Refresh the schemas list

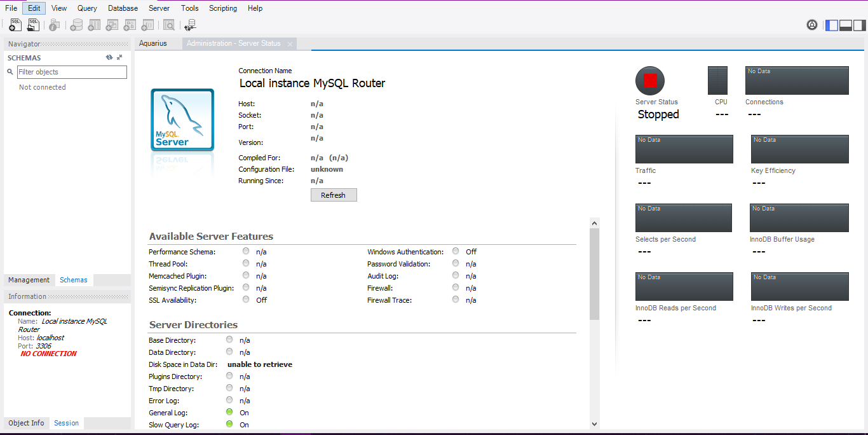click(x=109, y=57)
